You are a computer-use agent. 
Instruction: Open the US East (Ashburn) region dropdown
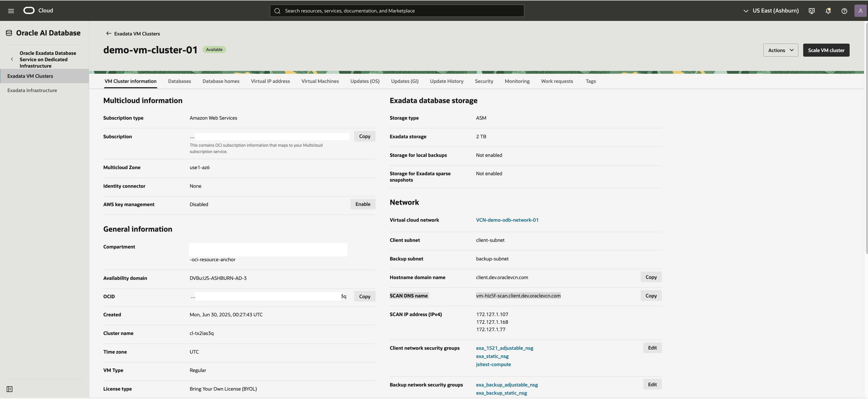click(x=771, y=11)
